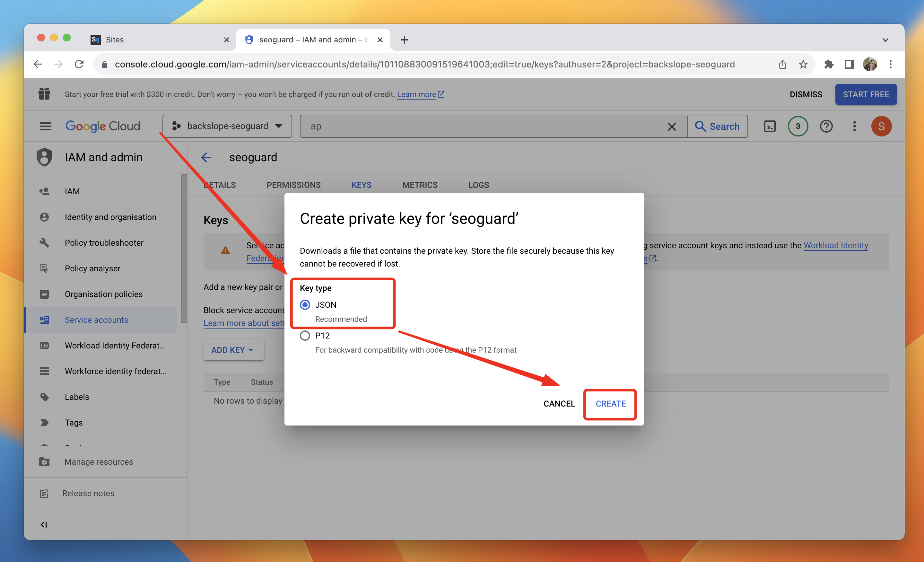Open Cloud Shell terminal icon
The width and height of the screenshot is (924, 562).
coord(769,127)
